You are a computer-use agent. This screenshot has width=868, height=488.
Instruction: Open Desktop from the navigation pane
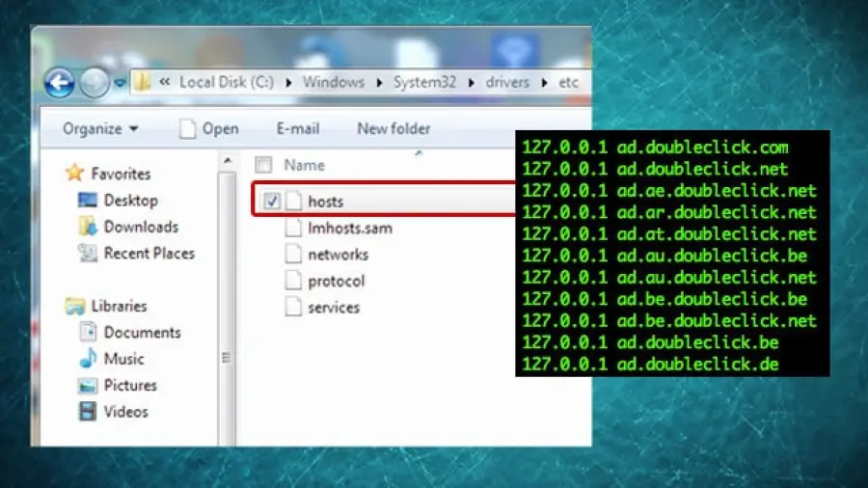coord(130,201)
